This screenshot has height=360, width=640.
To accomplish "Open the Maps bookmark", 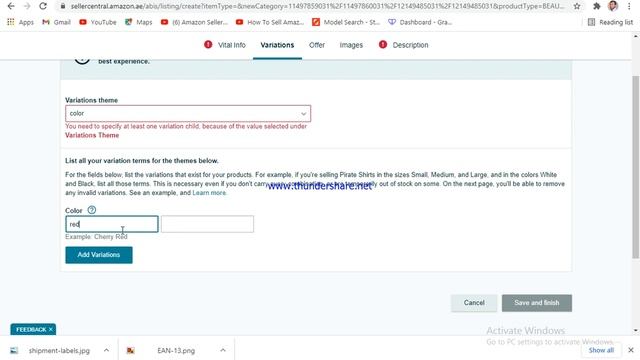I will point(139,22).
